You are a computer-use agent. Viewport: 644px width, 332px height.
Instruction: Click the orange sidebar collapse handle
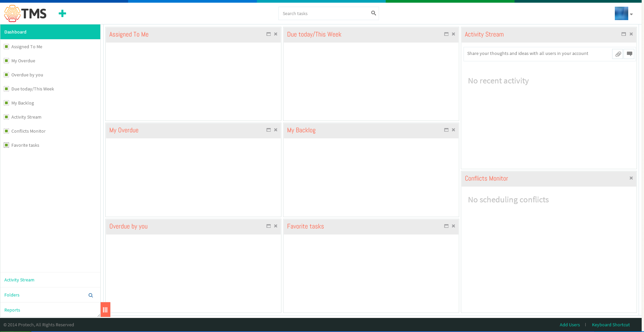point(105,310)
